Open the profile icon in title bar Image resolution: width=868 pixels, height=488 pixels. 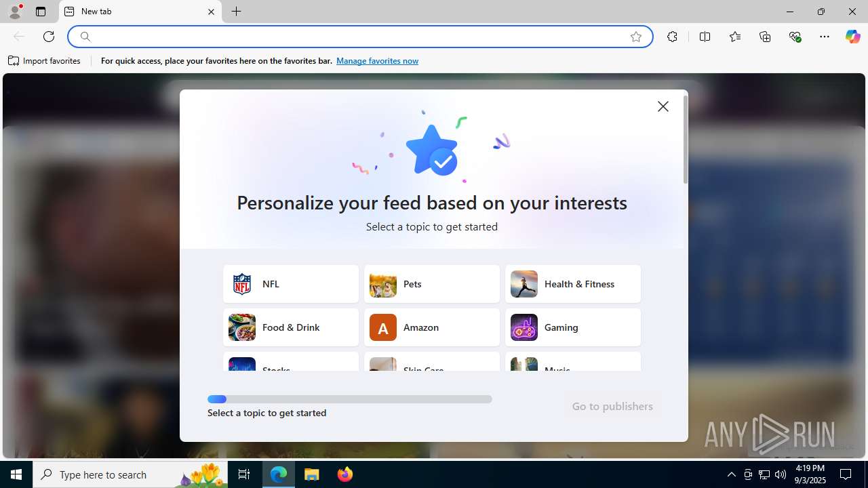pyautogui.click(x=15, y=12)
